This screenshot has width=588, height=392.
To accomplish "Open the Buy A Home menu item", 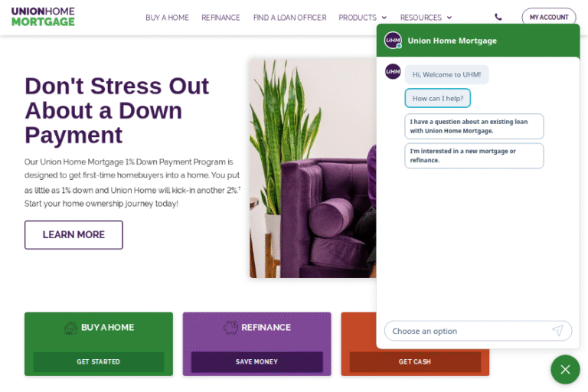I will tap(167, 18).
